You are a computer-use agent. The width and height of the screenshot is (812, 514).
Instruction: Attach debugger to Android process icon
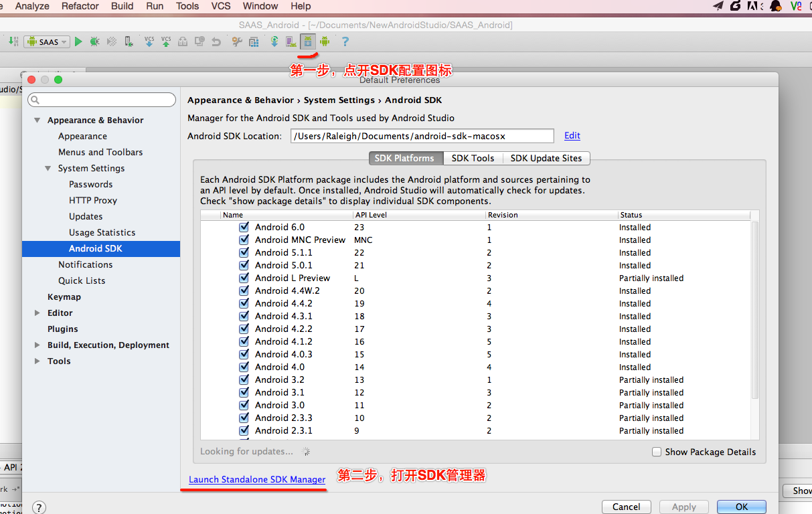tap(129, 41)
